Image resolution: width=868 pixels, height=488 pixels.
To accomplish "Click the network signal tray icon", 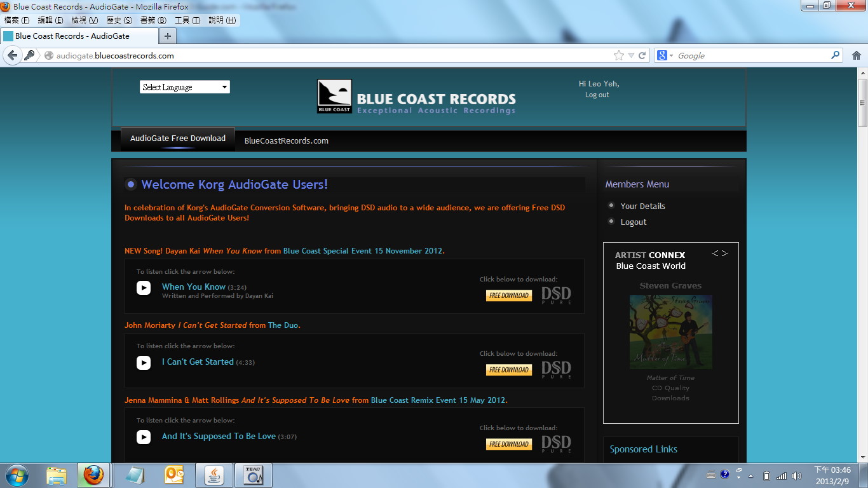I will click(782, 476).
